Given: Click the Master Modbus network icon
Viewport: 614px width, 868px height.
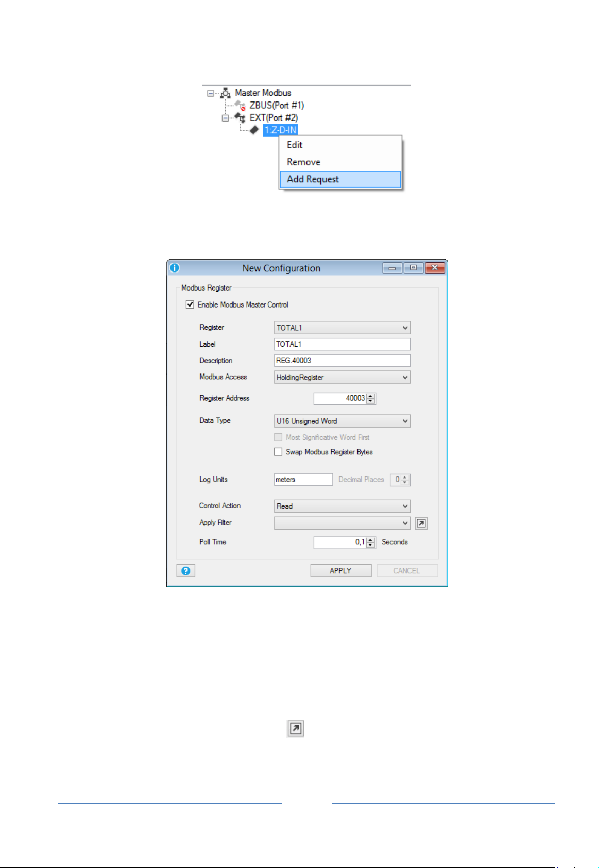Looking at the screenshot, I should pos(226,93).
